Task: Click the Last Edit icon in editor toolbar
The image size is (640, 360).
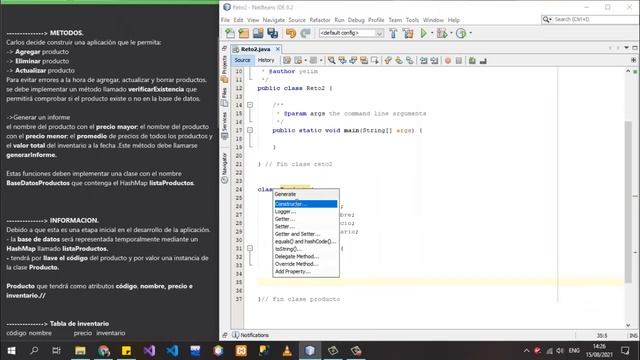Action: (x=287, y=60)
